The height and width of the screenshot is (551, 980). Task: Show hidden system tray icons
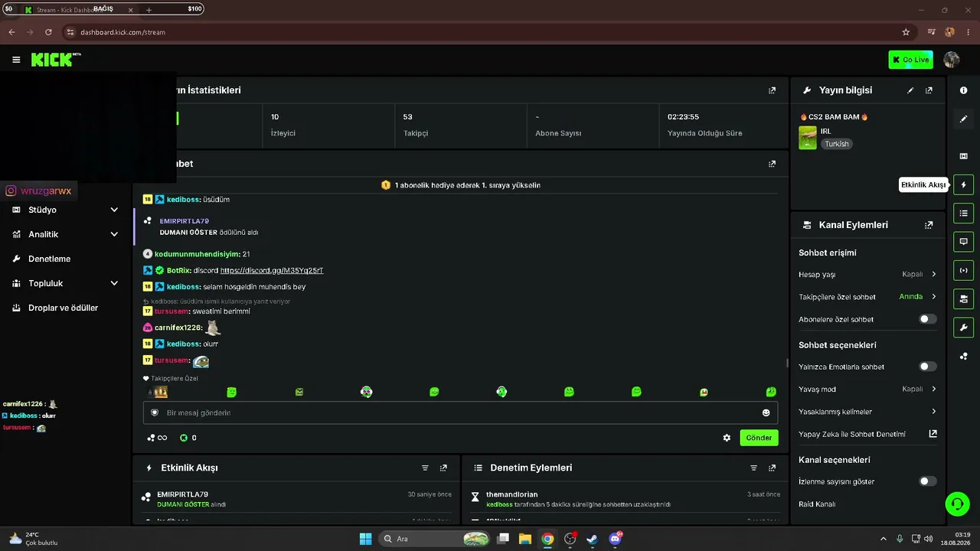click(883, 539)
